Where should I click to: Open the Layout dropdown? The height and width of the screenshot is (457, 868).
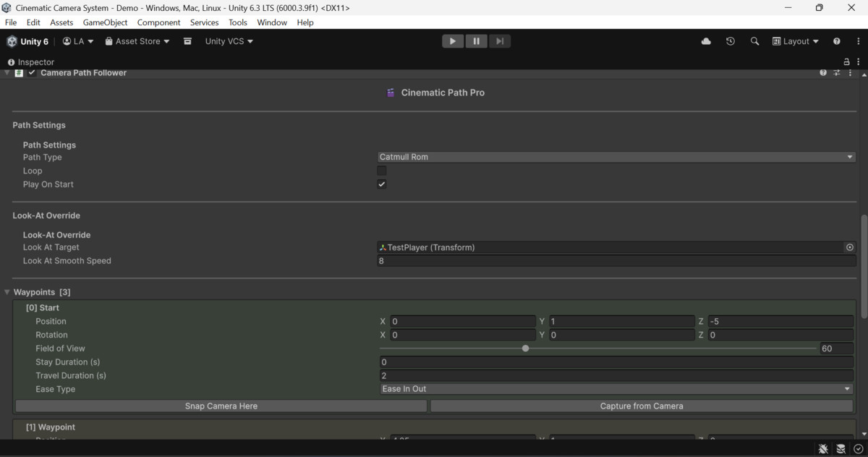pyautogui.click(x=796, y=41)
